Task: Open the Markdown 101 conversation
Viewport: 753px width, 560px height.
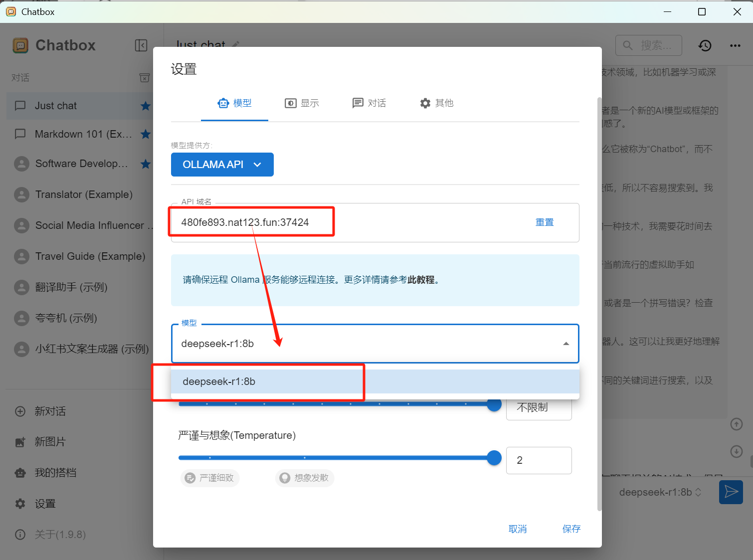Action: coord(80,134)
